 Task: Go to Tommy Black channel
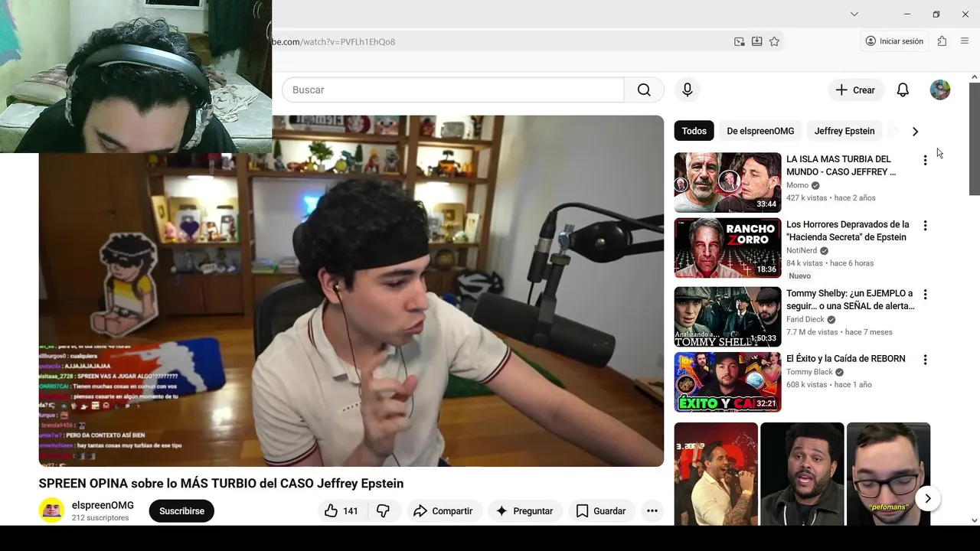809,372
